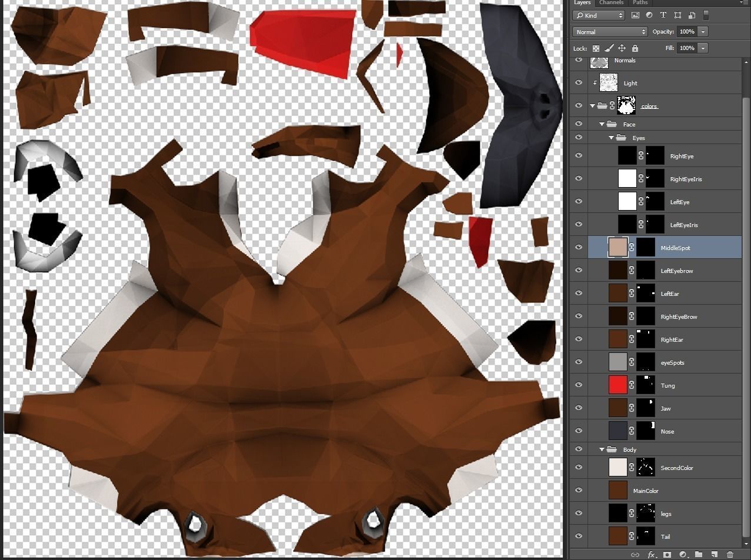The height and width of the screenshot is (560, 751).
Task: Add a layer mask
Action: point(667,554)
